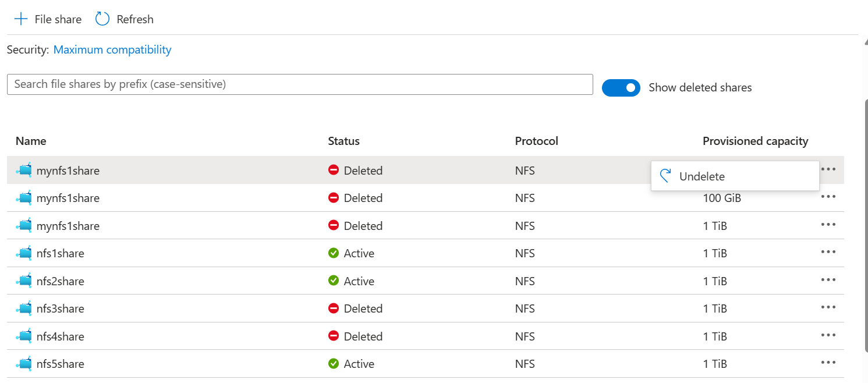The width and height of the screenshot is (868, 383).
Task: Click the red Deleted status icon for nfs3share
Action: [x=334, y=308]
